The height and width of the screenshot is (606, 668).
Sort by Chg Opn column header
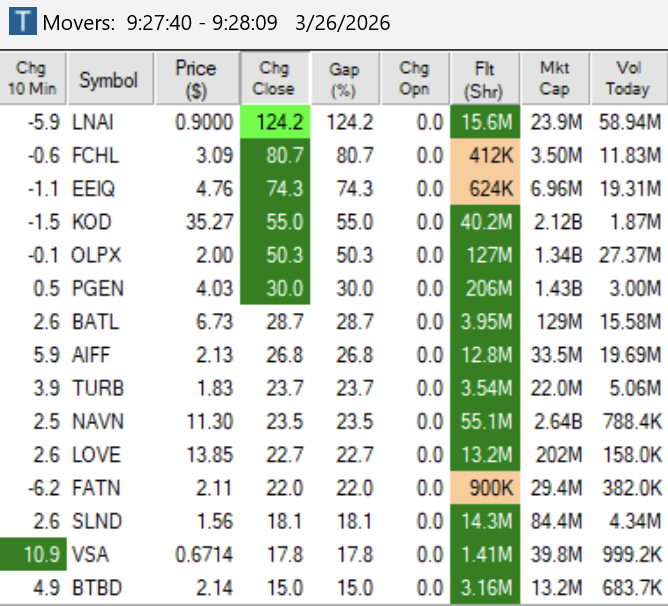pyautogui.click(x=415, y=78)
